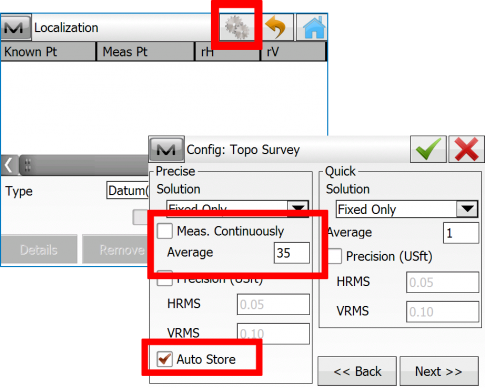Open the Type Datum dropdown in Localization

pos(128,191)
